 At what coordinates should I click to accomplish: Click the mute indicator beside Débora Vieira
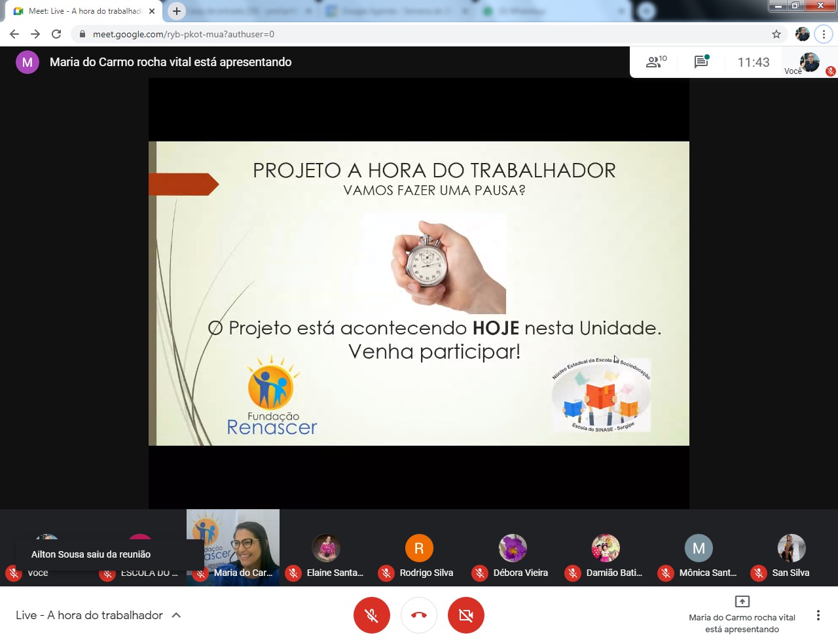(x=479, y=573)
